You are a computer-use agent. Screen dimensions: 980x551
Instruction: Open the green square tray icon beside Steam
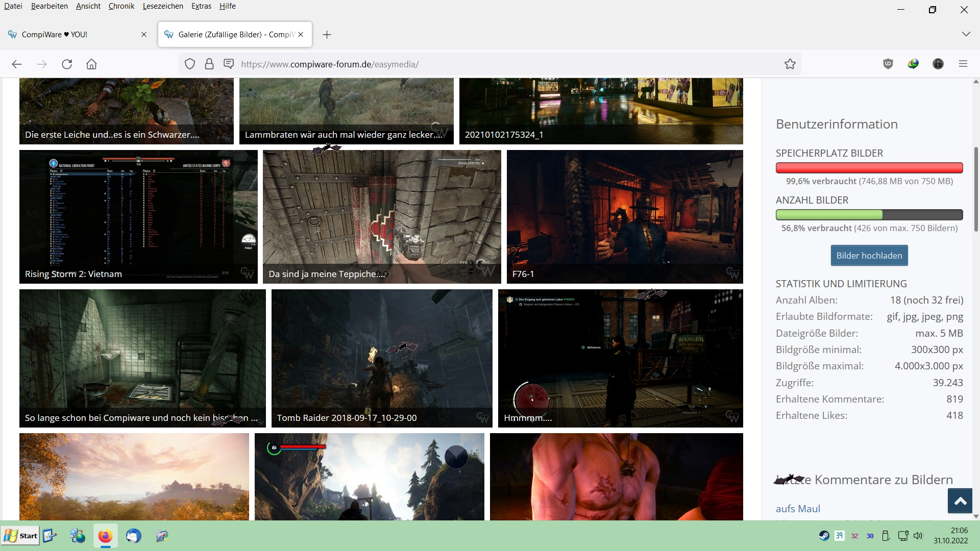pyautogui.click(x=839, y=536)
